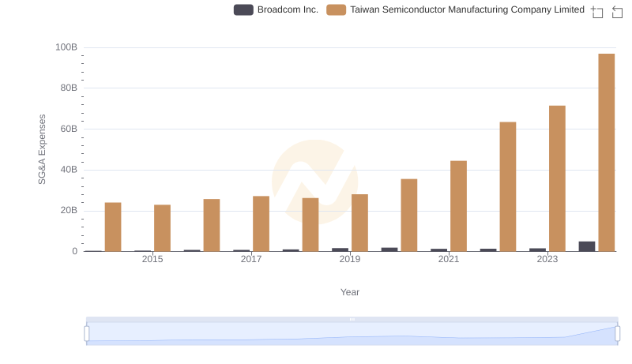632x364 pixels.
Task: Select the TSMC bar for 2018
Action: 310,225
